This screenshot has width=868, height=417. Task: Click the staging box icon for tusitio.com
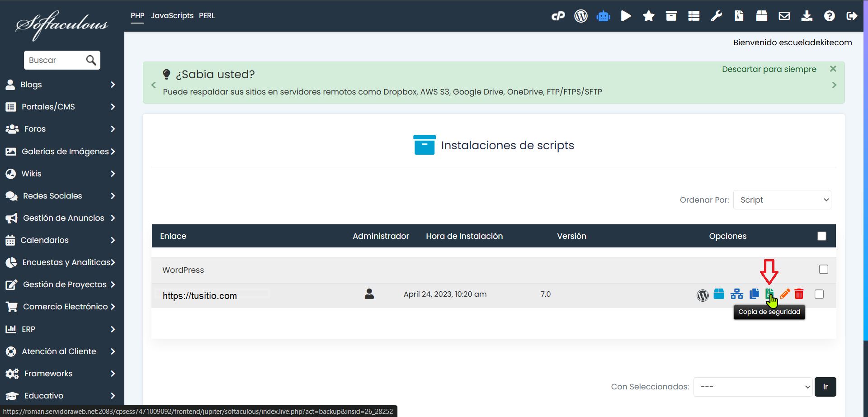click(x=719, y=294)
